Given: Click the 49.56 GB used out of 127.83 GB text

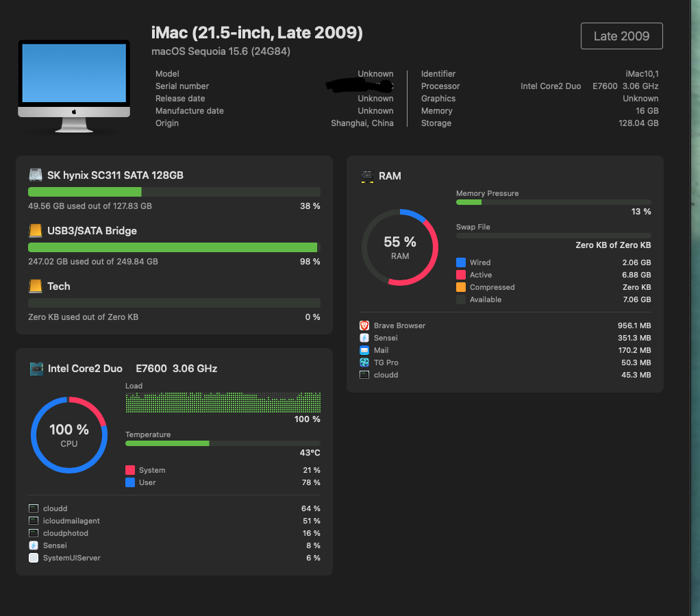Looking at the screenshot, I should (90, 206).
